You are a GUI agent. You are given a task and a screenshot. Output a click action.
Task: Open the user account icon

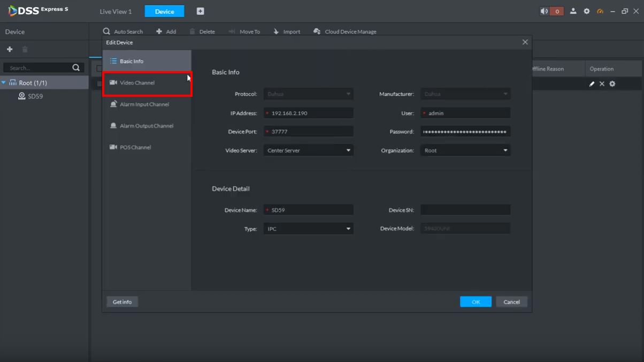(573, 11)
